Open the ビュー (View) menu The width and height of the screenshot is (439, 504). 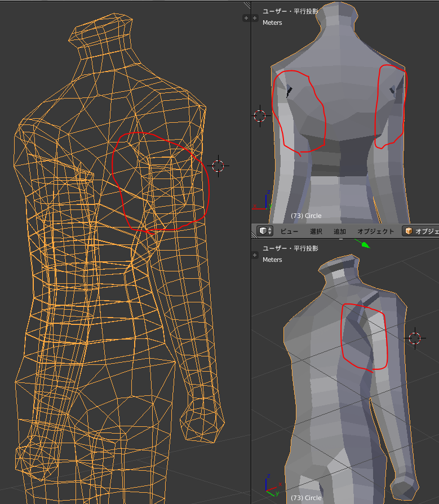point(289,231)
